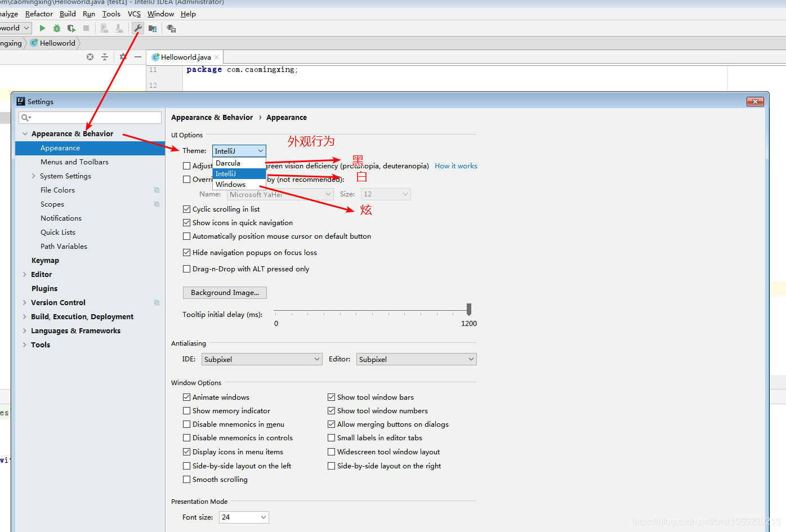The width and height of the screenshot is (786, 532).
Task: Uncheck Hide navigation popups on focus loss
Action: tap(186, 253)
